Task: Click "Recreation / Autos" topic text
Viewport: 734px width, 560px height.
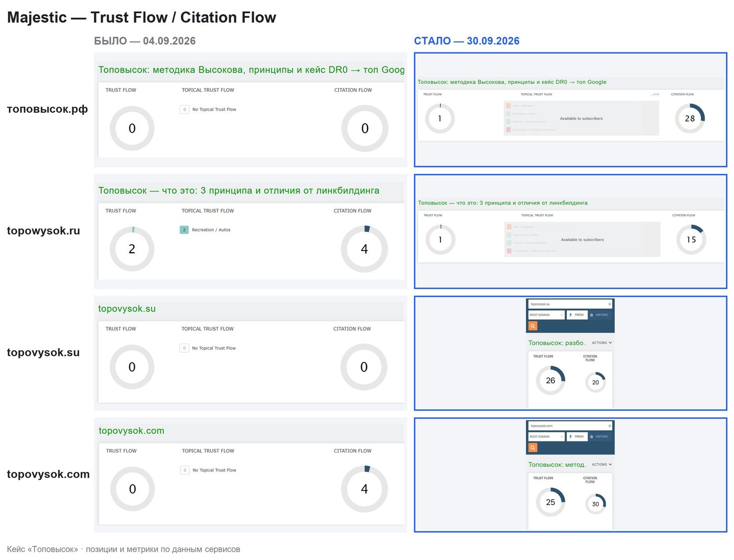Action: (211, 230)
